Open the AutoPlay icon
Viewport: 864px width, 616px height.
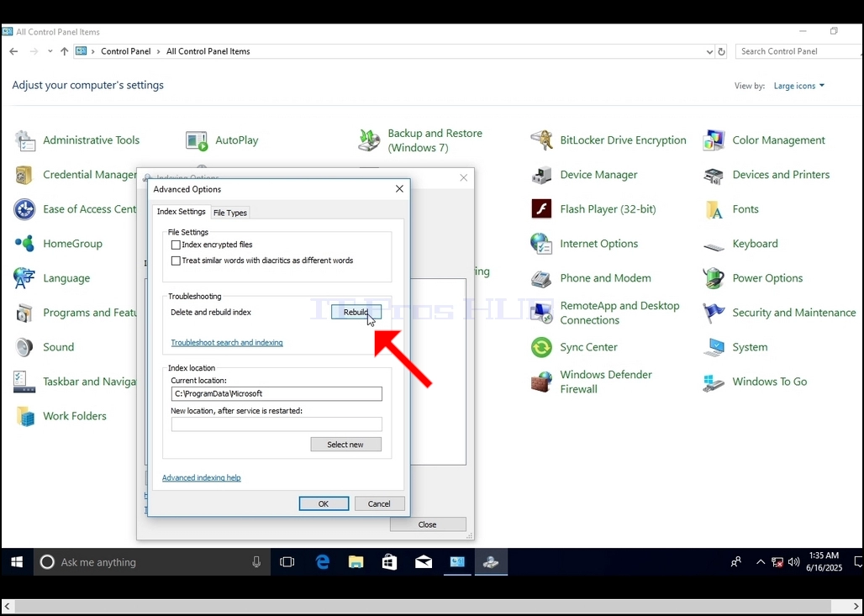click(x=197, y=140)
